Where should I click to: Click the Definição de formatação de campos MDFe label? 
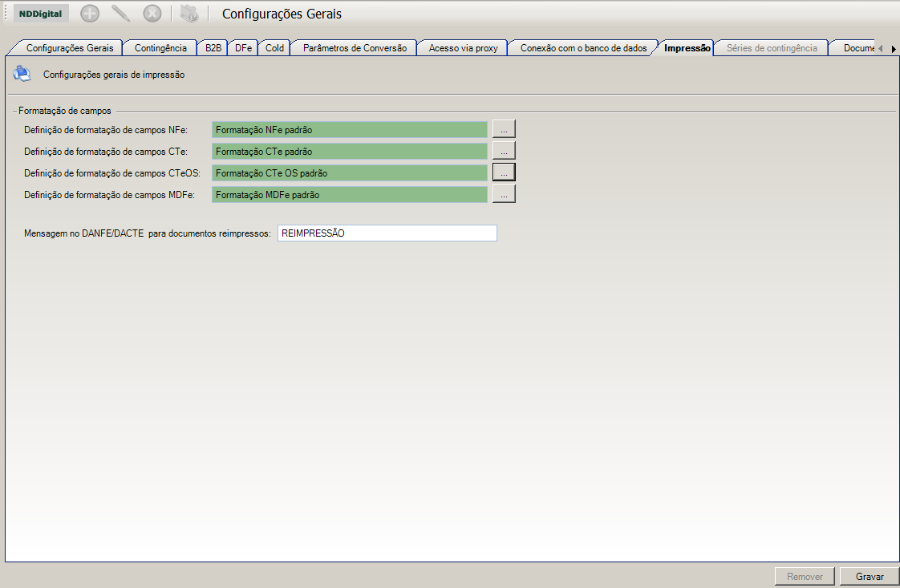coord(109,195)
